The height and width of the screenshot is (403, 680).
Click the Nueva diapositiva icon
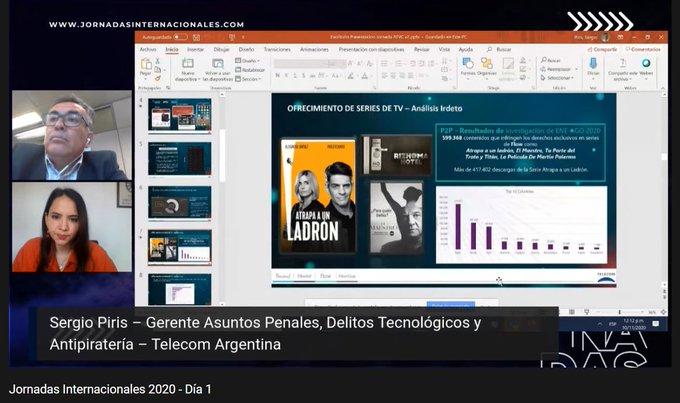click(188, 64)
